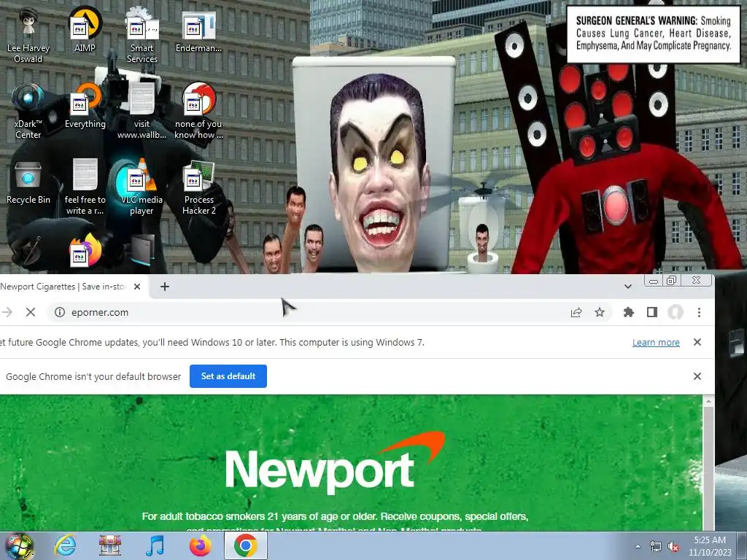Open the music note app in taskbar
Screen dimensions: 747x560
155,545
